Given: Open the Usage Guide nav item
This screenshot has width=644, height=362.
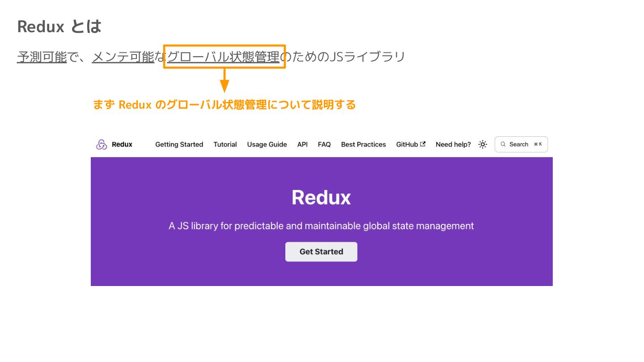Looking at the screenshot, I should click(x=267, y=144).
